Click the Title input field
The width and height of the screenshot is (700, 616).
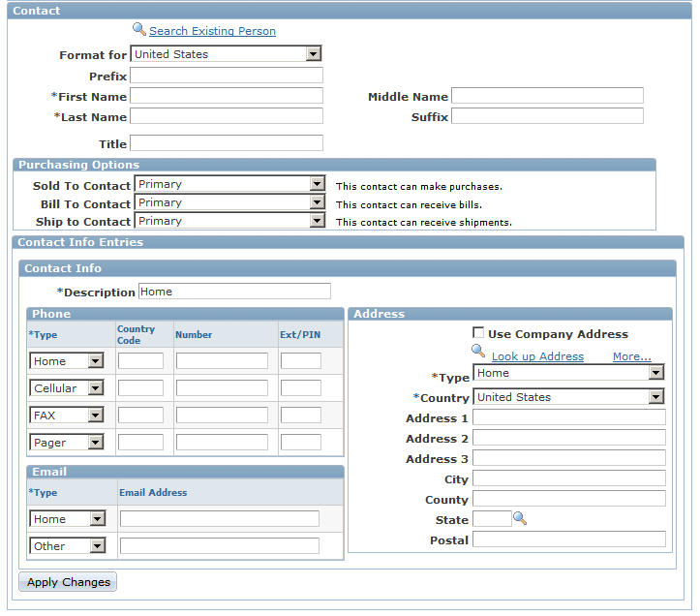[x=227, y=143]
